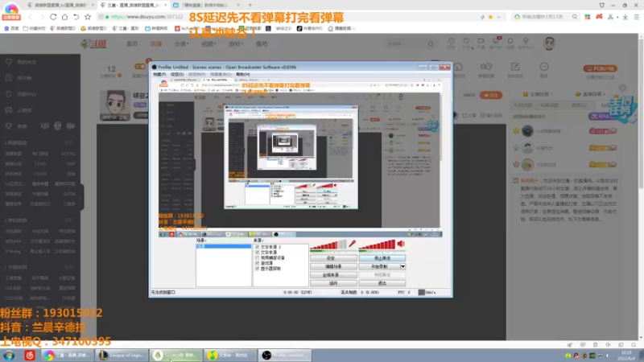Mute the microphone icon in OBS

click(353, 244)
